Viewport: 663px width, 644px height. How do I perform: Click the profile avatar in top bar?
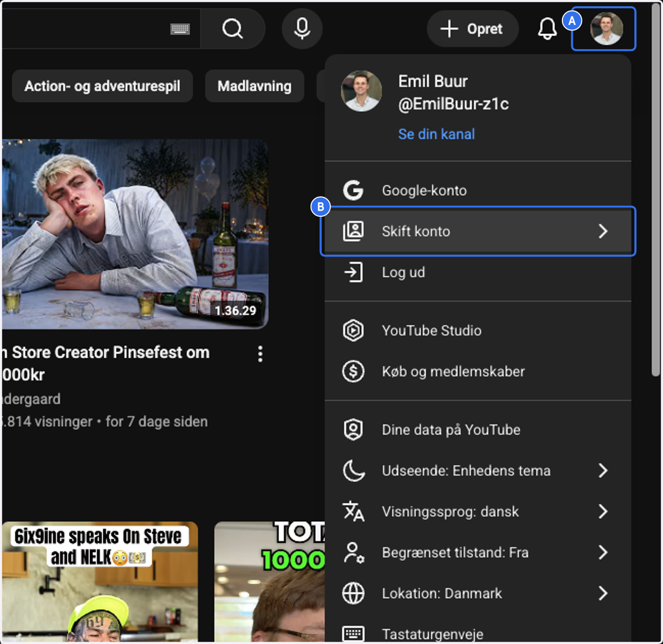[607, 29]
